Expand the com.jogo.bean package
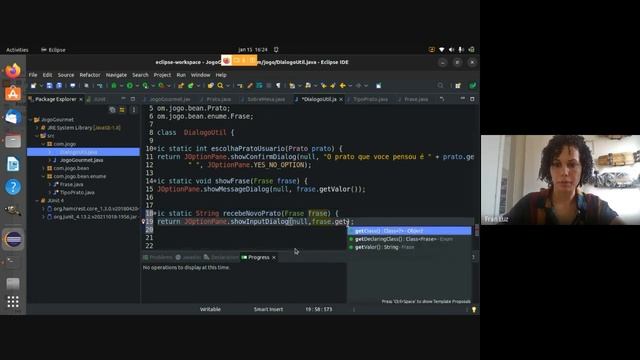Screen dimensions: 640x360 click(44, 168)
